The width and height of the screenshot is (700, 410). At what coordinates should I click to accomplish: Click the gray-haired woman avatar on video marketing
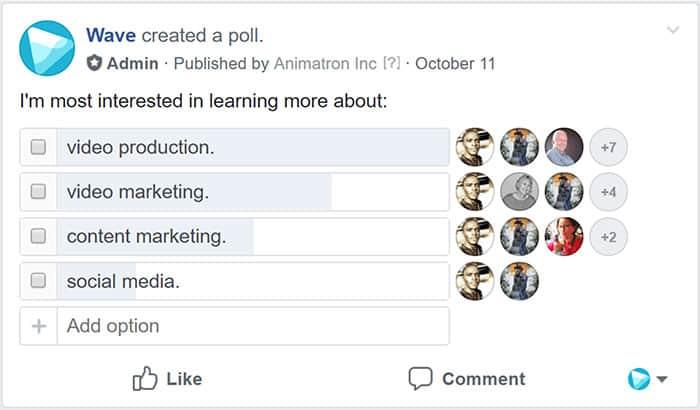point(520,192)
